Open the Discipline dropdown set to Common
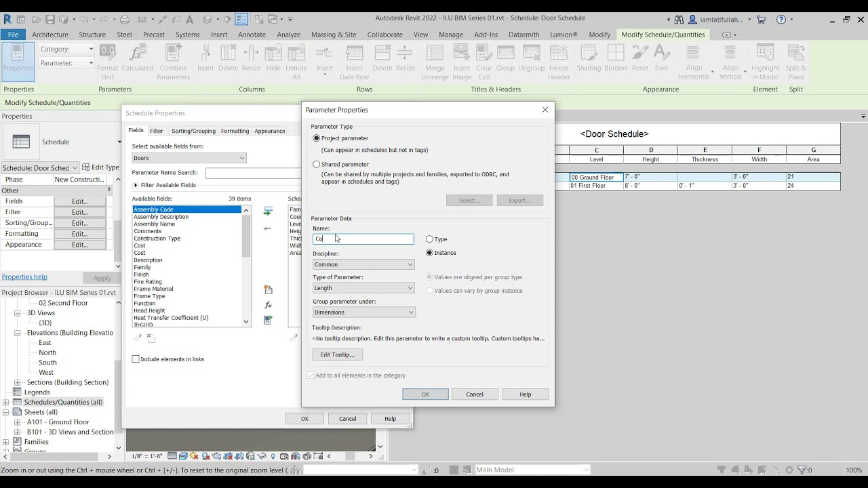This screenshot has height=488, width=868. point(363,264)
